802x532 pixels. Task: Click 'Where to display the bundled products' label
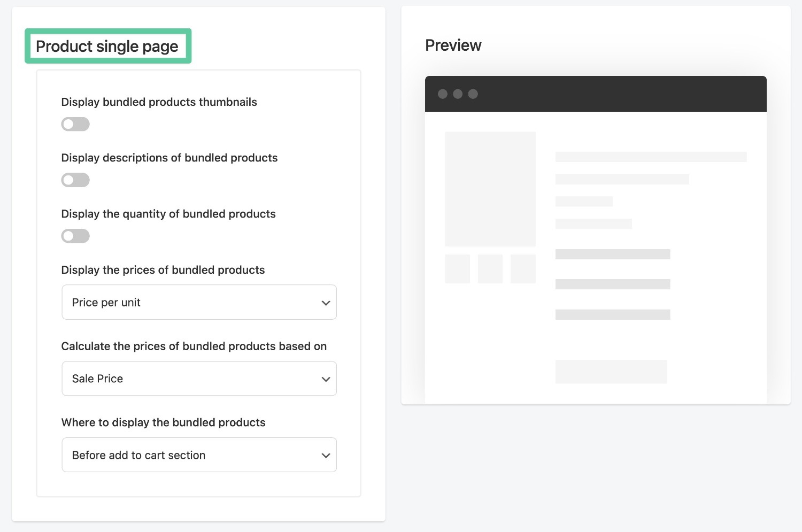click(164, 422)
